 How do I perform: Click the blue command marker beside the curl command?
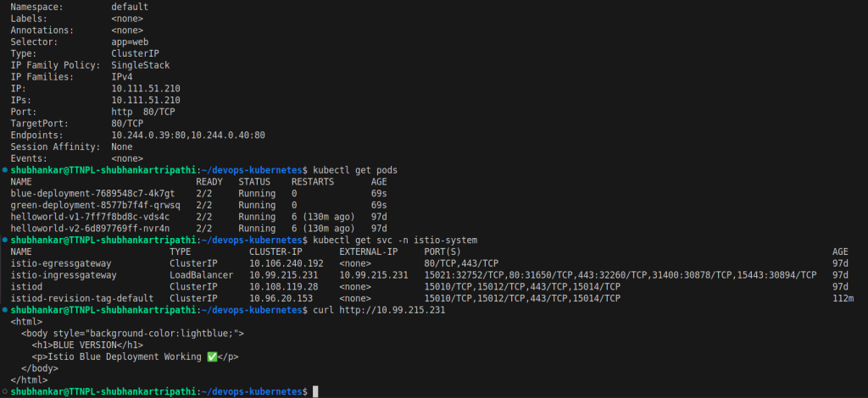point(5,311)
